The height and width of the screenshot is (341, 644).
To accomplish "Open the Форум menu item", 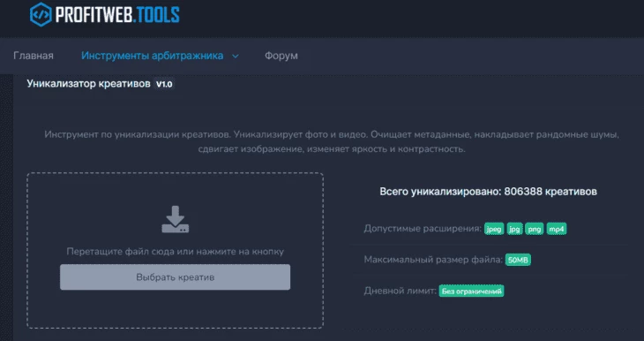I will [x=281, y=56].
